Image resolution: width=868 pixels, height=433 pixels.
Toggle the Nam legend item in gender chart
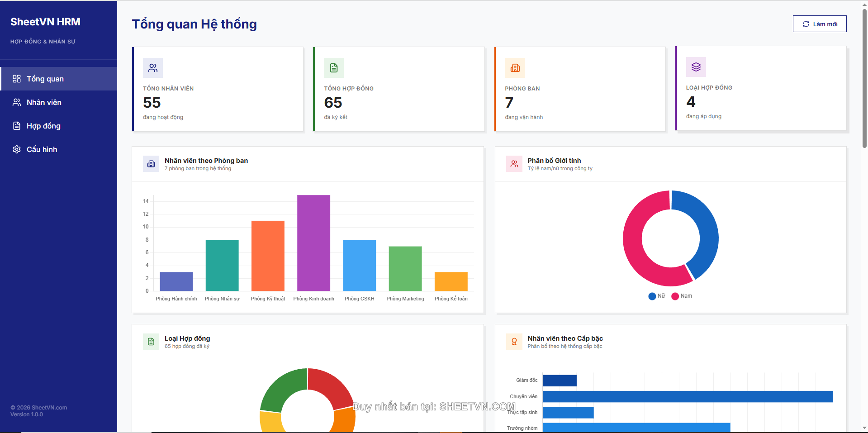pos(682,296)
